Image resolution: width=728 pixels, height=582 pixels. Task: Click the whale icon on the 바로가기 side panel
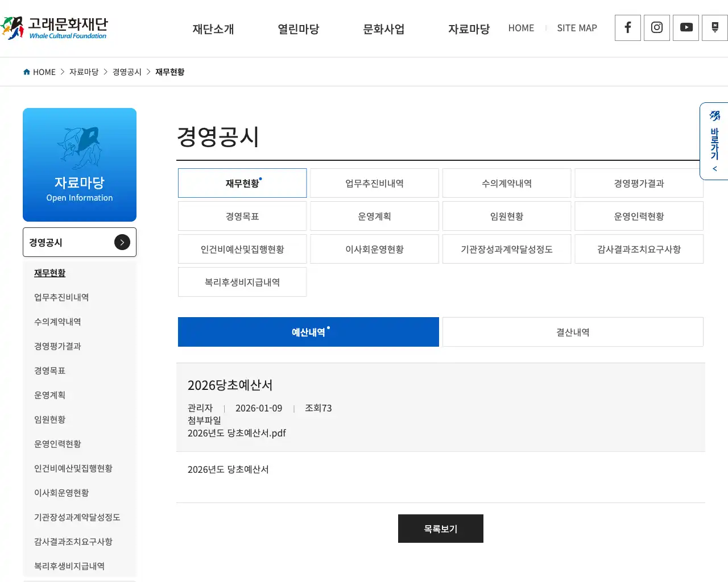(714, 116)
